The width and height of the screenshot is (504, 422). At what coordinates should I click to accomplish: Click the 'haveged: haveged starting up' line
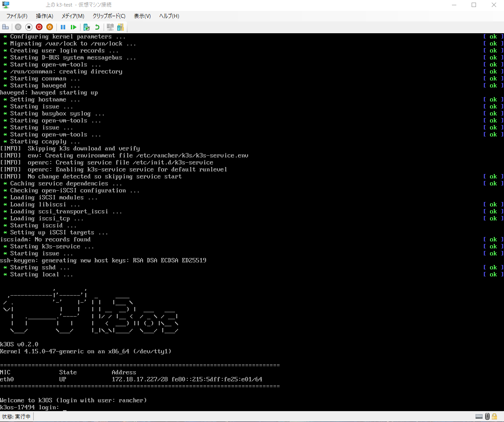(49, 93)
